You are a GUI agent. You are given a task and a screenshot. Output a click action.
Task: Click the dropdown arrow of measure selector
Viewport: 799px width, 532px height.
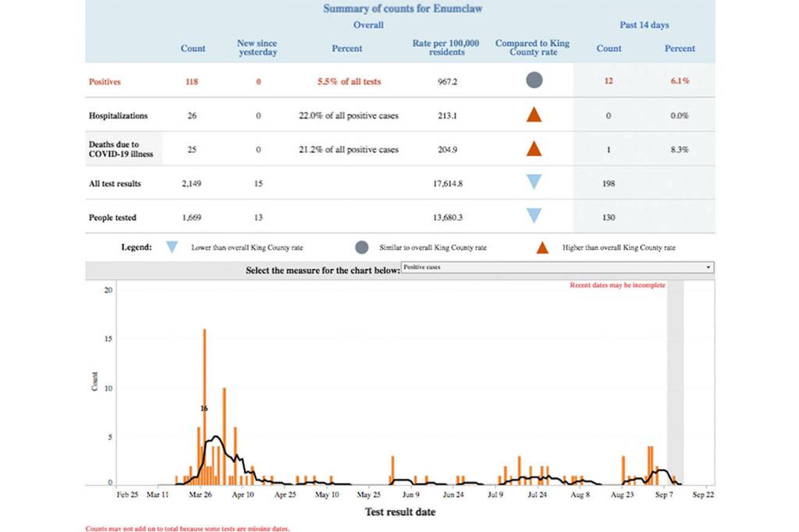point(708,268)
